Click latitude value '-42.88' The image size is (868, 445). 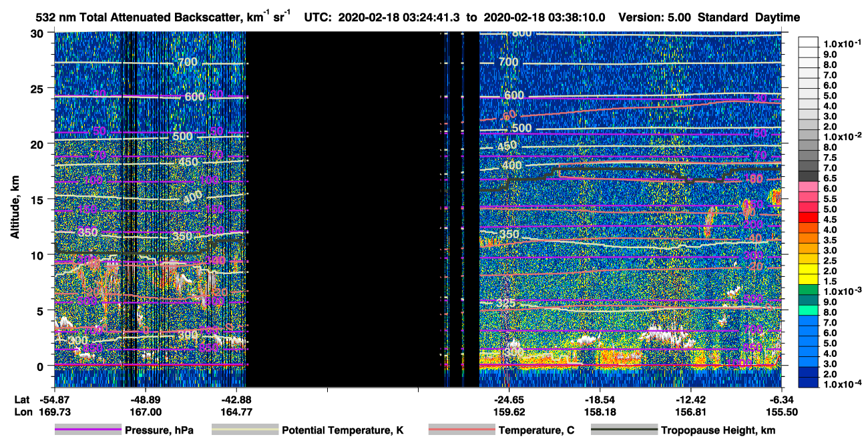click(236, 399)
